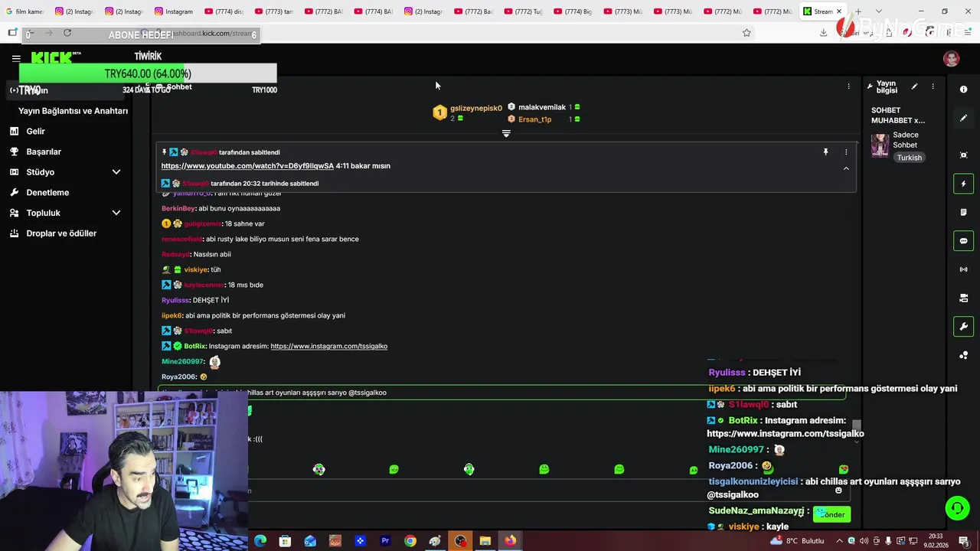Image resolution: width=980 pixels, height=551 pixels.
Task: Open Denetleme in the sidebar
Action: point(47,193)
